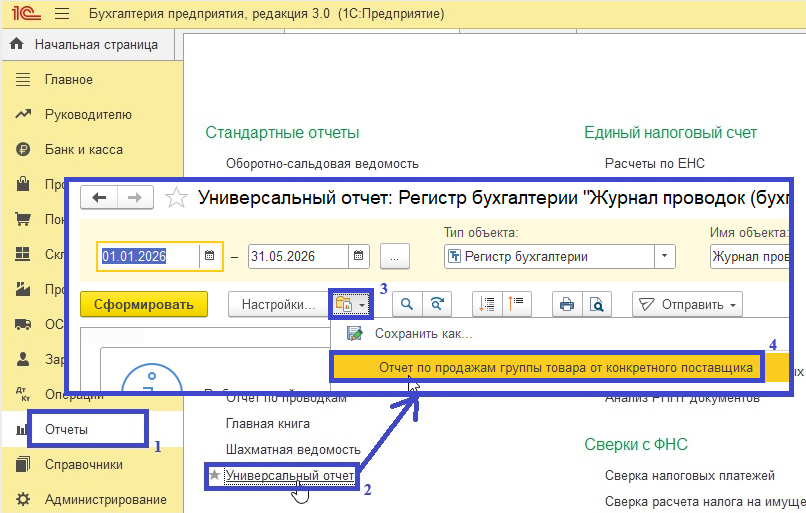Open the Отправить dropdown button

(x=687, y=304)
